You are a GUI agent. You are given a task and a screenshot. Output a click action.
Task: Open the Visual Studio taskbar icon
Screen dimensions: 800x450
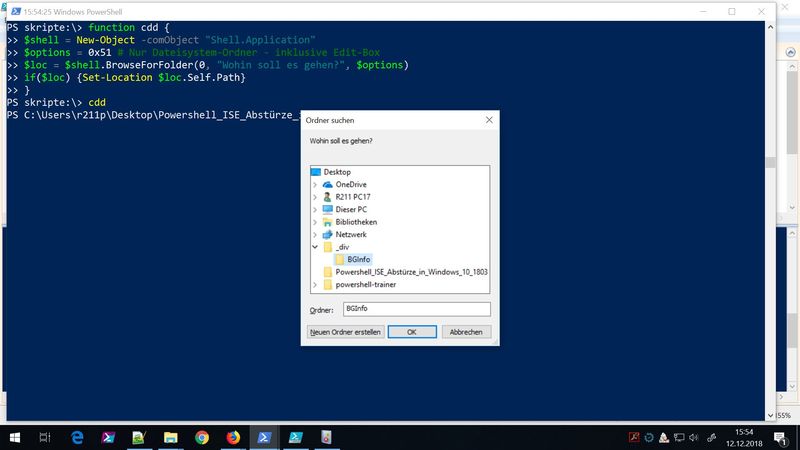click(x=108, y=437)
